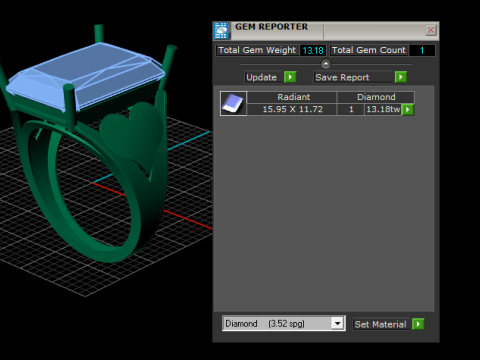Select the Radiant gem thumbnail

pos(233,103)
